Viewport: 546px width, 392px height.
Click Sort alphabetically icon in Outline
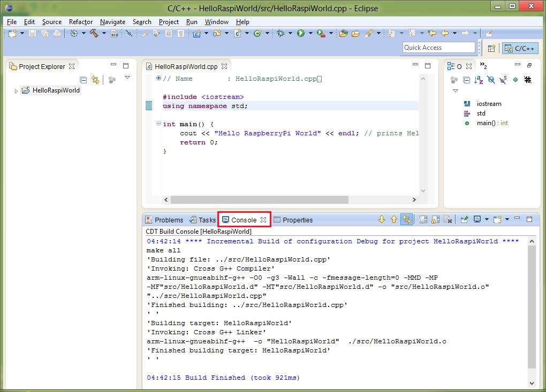(479, 80)
